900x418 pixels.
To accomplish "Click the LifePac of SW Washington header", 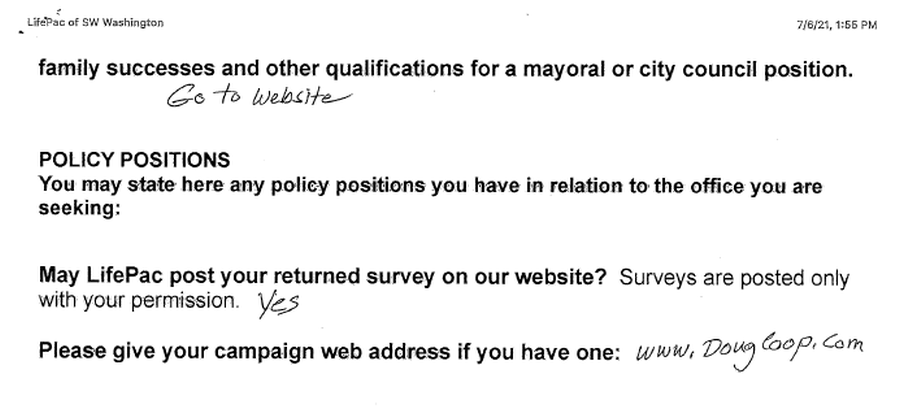I will coord(95,23).
